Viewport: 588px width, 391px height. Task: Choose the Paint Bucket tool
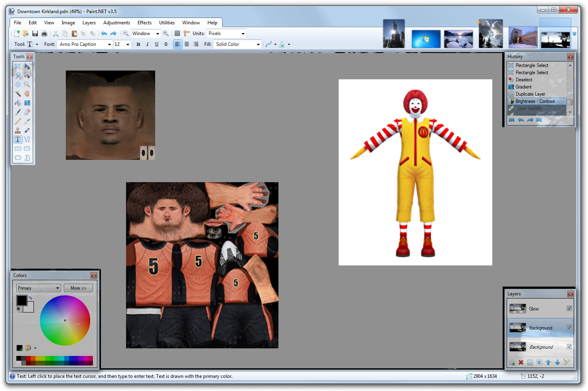pyautogui.click(x=18, y=103)
